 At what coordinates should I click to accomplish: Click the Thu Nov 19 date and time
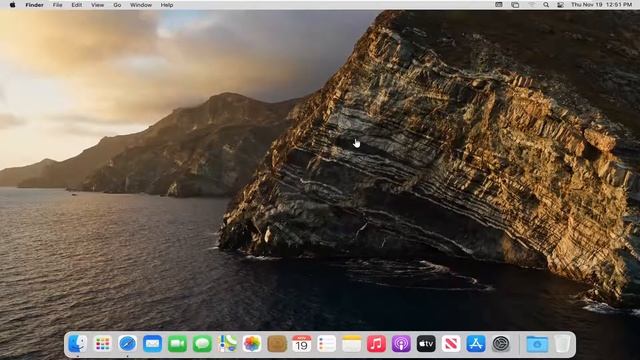[x=602, y=5]
